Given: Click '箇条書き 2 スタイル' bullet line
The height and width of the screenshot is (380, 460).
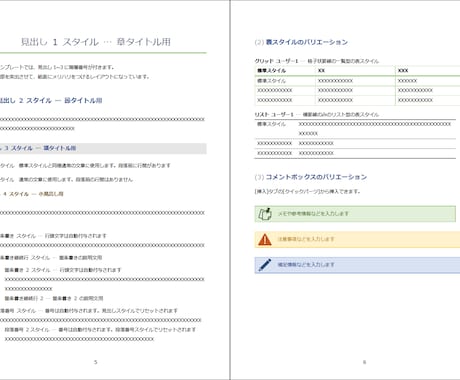Looking at the screenshot, I should (x=63, y=270).
